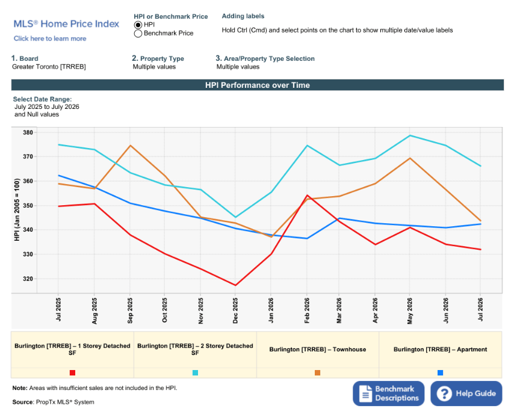The width and height of the screenshot is (514, 420).
Task: Click the 'Click here to learn more' link
Action: pos(50,39)
